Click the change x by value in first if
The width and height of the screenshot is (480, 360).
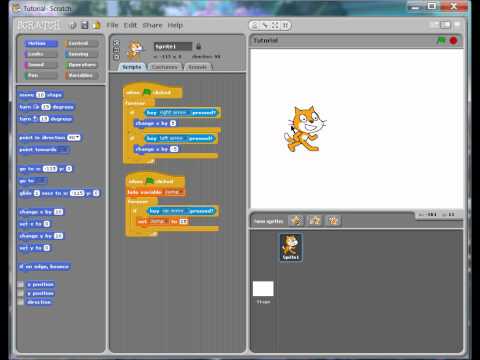(x=173, y=123)
